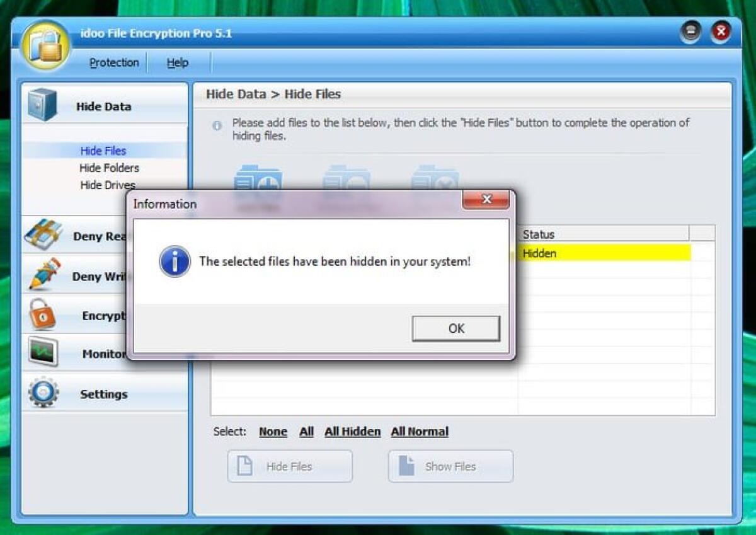
Task: Select All files via the link
Action: (x=306, y=432)
